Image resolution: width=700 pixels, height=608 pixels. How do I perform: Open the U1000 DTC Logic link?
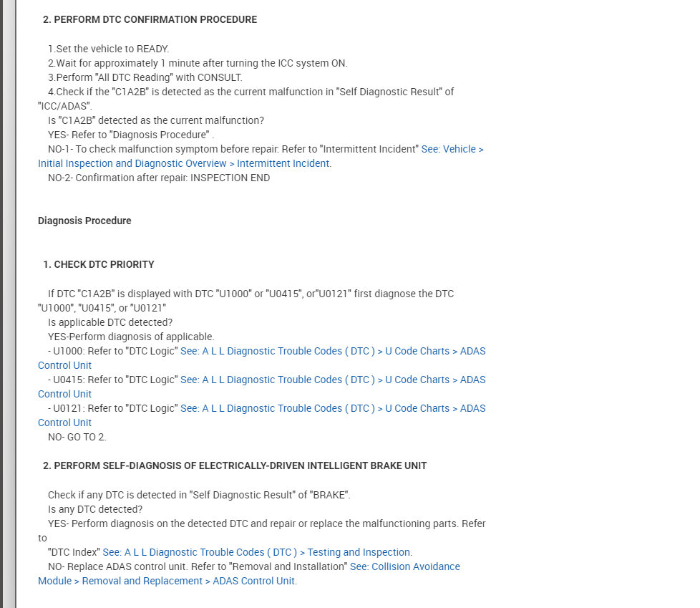333,351
